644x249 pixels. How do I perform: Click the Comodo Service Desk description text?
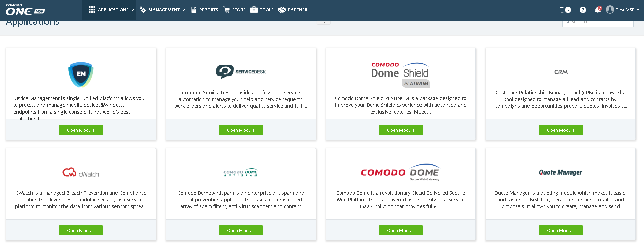pos(241,99)
